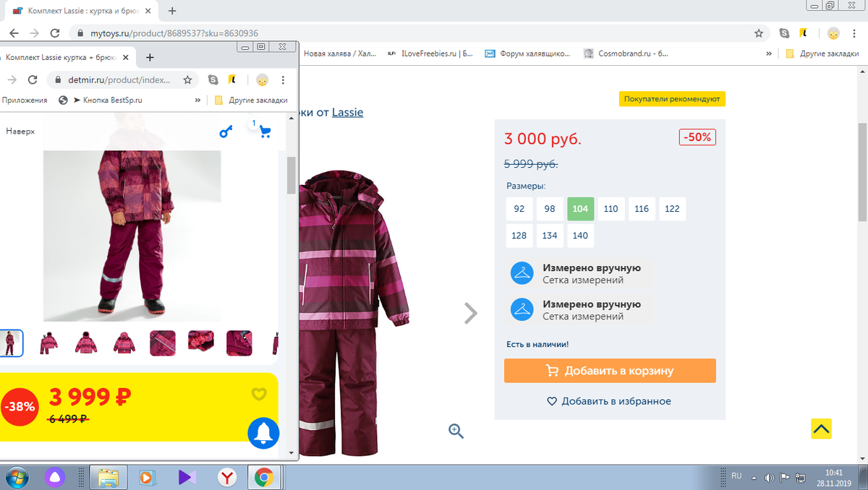Viewport: 868px width, 490px height.
Task: Reload the mytoys.ru page
Action: click(55, 33)
